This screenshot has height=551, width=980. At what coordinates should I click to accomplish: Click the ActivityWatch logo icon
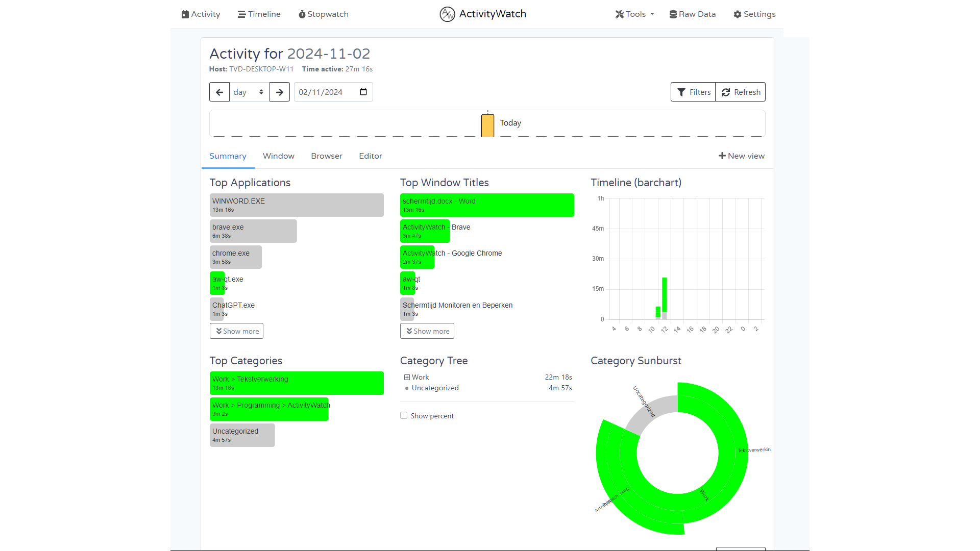(x=447, y=14)
